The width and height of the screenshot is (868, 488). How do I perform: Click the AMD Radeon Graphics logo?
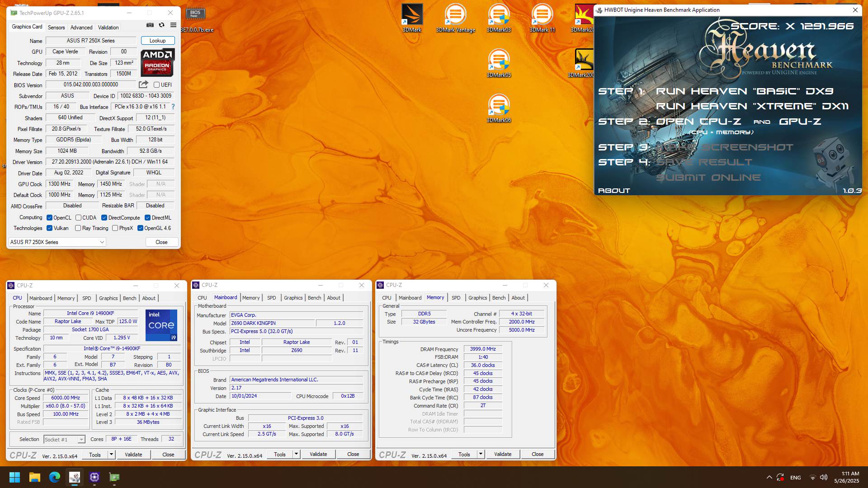[157, 63]
